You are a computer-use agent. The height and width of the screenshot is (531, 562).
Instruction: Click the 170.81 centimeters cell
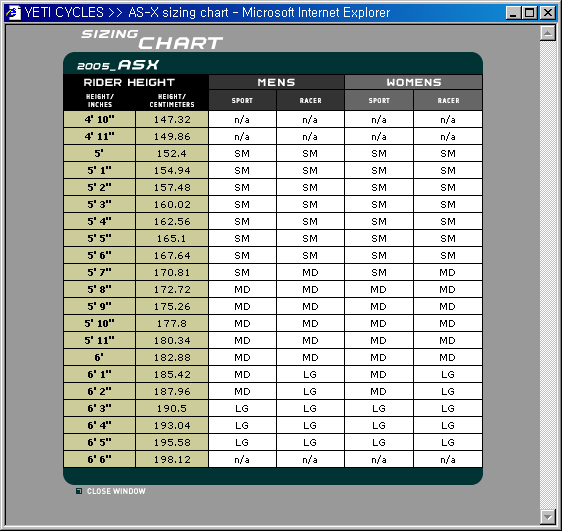(x=172, y=273)
